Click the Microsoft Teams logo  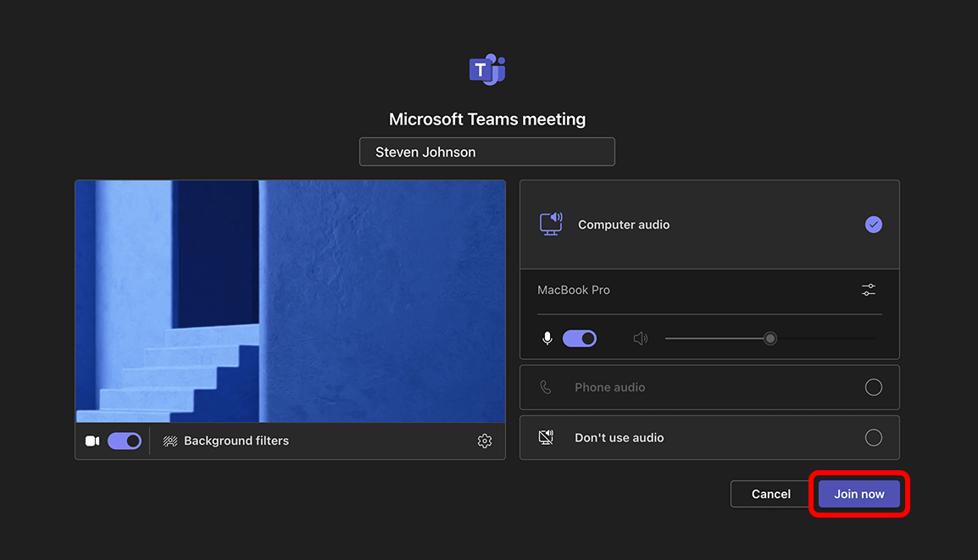pos(487,69)
